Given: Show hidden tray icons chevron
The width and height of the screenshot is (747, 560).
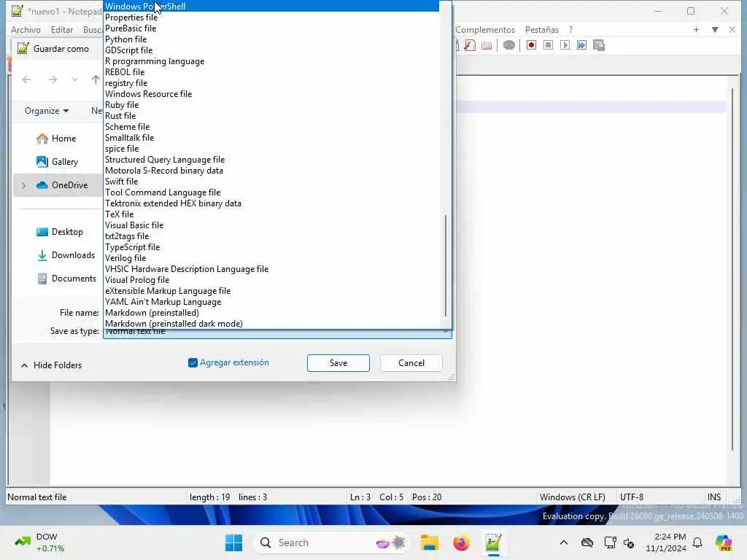Looking at the screenshot, I should tap(564, 542).
